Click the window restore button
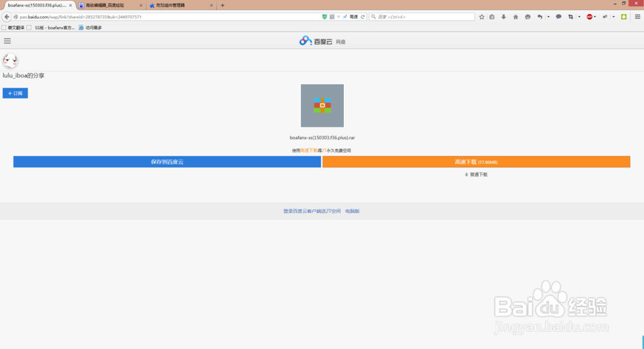644x349 pixels. point(624,3)
